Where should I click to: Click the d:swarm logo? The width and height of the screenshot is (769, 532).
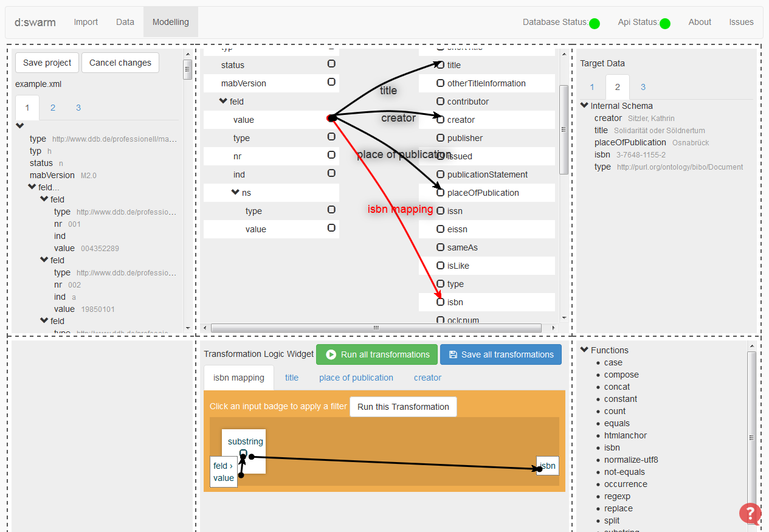(35, 22)
